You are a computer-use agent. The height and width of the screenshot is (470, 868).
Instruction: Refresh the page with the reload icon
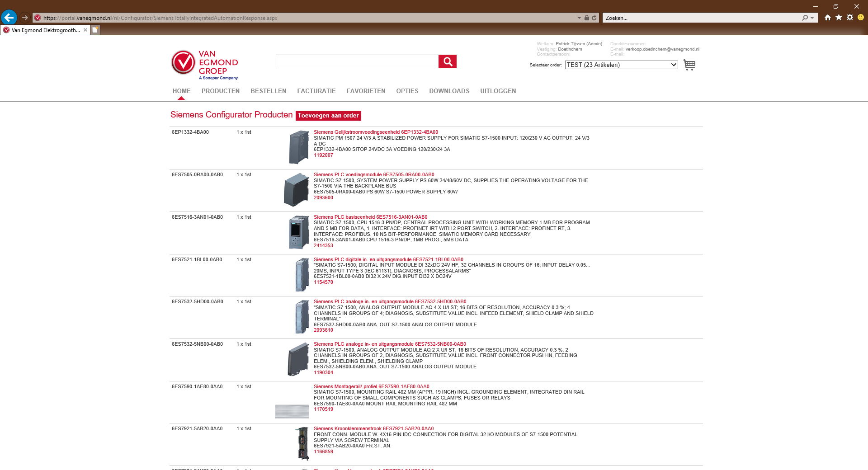click(x=594, y=18)
